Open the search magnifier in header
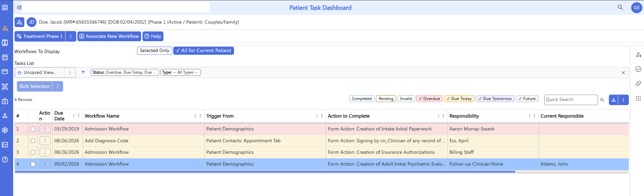This screenshot has height=196, width=644. point(620,7)
